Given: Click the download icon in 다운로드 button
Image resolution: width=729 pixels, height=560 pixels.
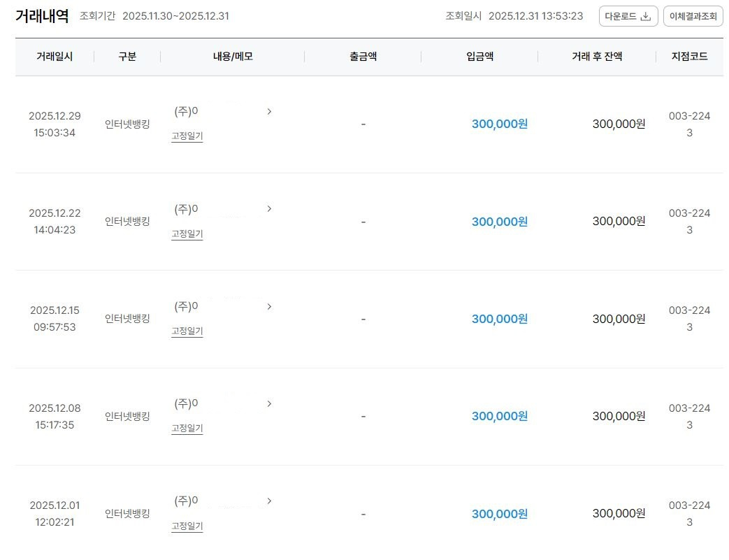Looking at the screenshot, I should (x=645, y=16).
